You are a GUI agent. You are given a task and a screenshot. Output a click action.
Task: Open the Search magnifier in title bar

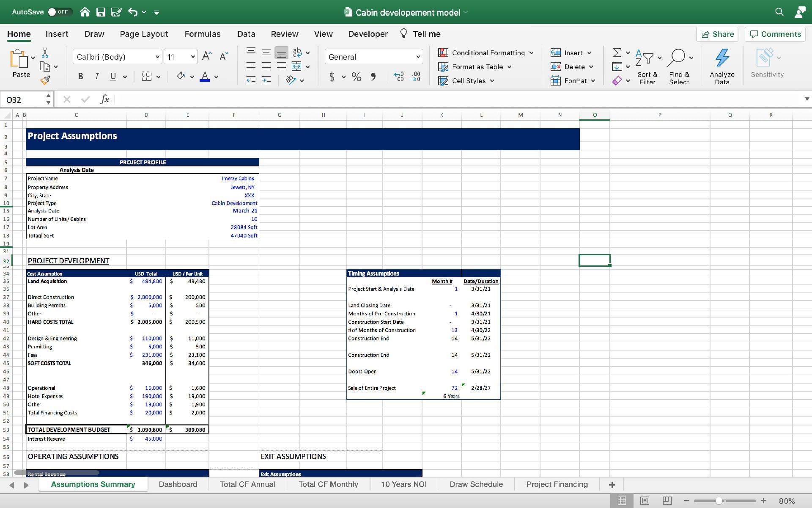pyautogui.click(x=779, y=12)
